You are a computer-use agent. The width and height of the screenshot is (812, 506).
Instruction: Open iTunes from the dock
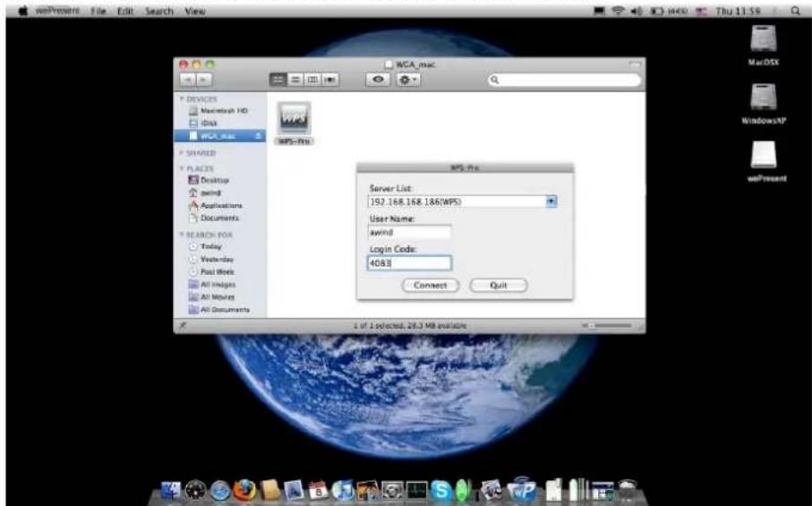[342, 489]
